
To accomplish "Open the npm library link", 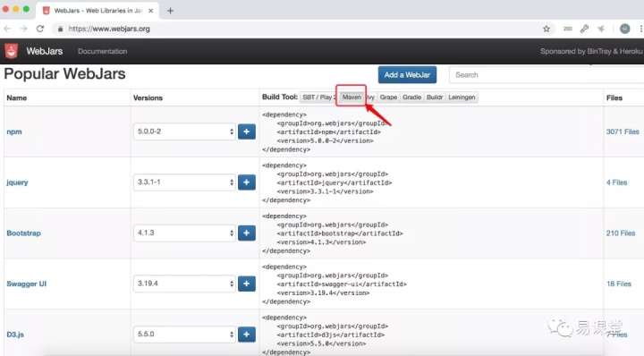I will pos(14,131).
